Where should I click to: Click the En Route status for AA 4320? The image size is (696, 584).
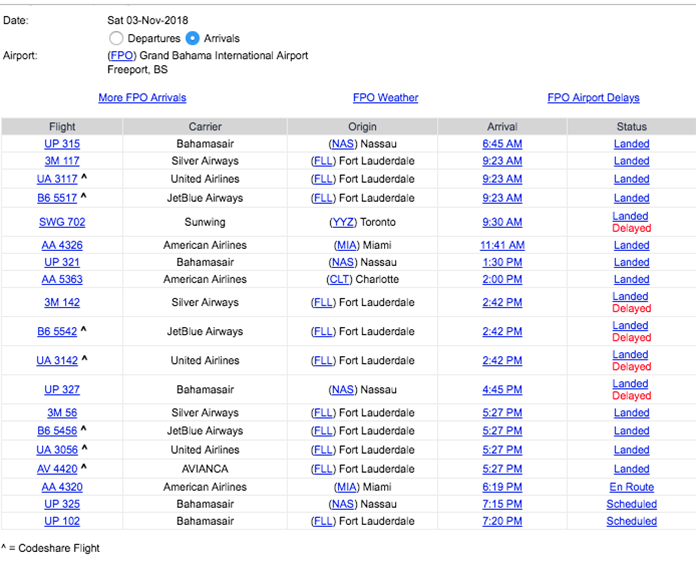632,487
